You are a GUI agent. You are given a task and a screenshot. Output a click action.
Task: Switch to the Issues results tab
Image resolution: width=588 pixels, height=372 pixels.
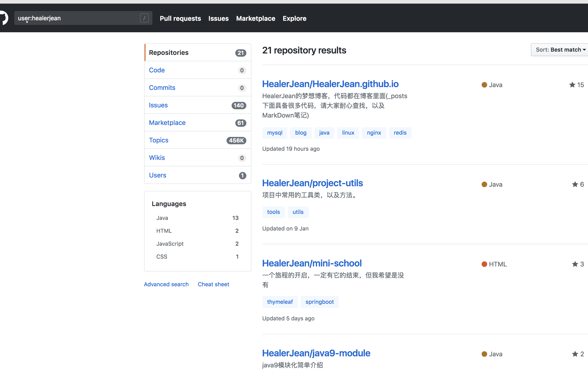(158, 105)
